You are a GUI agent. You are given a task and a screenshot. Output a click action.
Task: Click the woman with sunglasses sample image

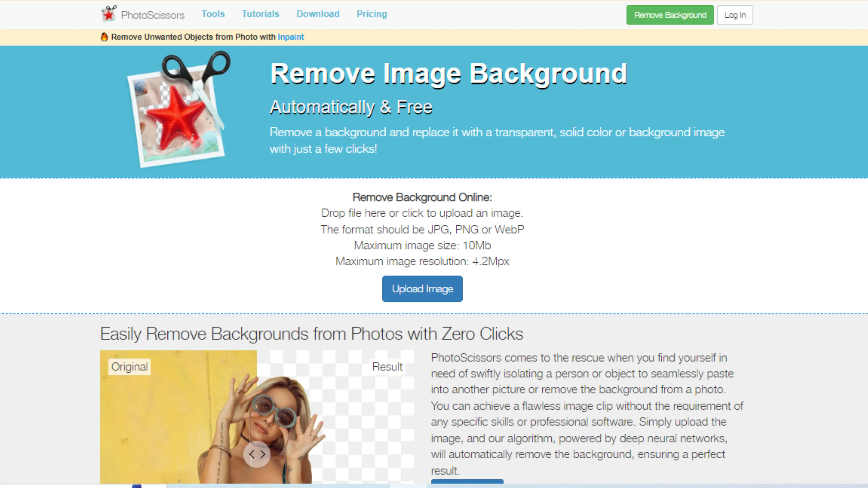click(x=257, y=417)
